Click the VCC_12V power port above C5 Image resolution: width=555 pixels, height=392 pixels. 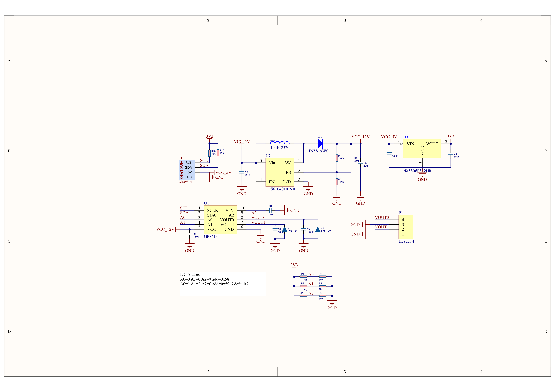click(360, 137)
